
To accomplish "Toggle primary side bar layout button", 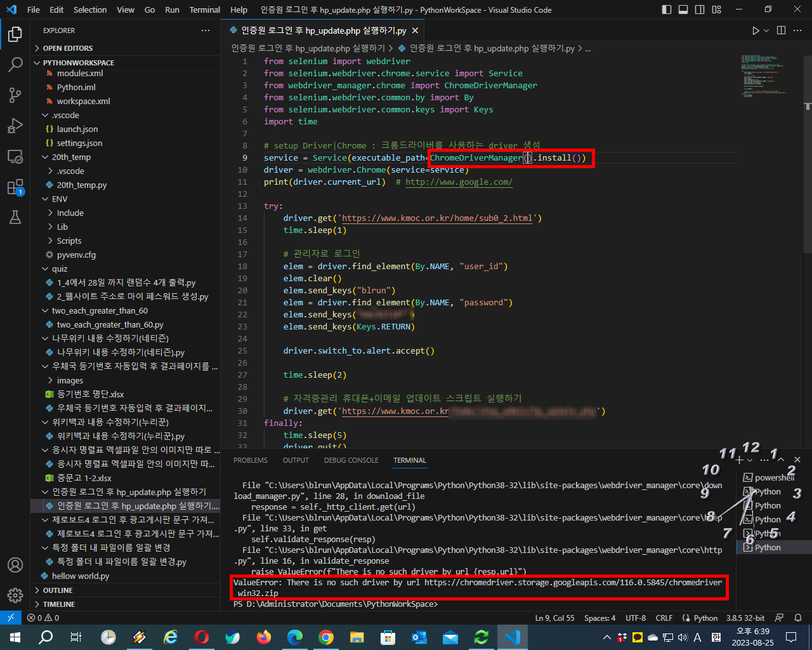I will click(667, 10).
